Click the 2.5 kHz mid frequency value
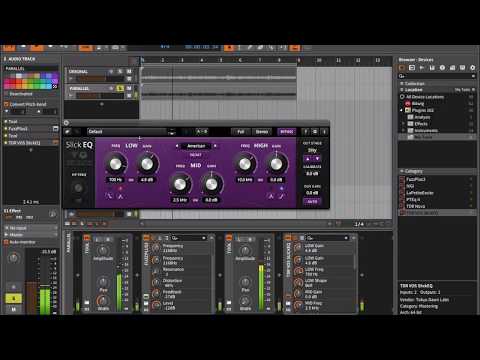 [180, 200]
